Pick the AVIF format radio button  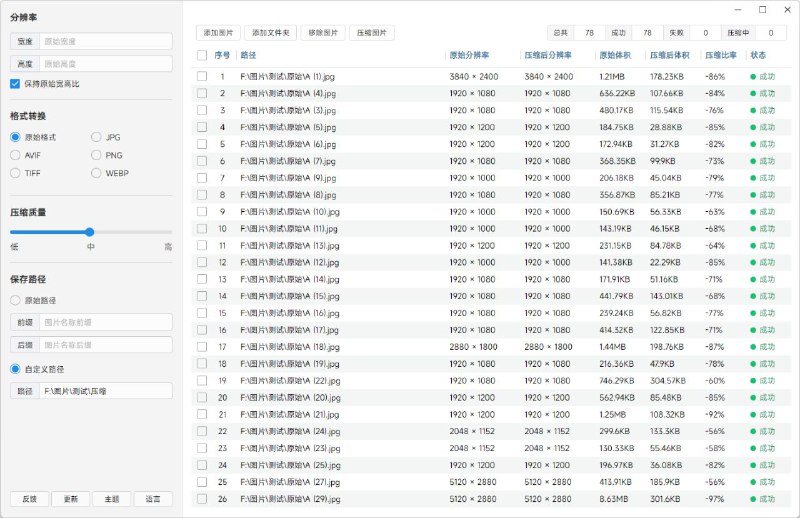click(x=16, y=155)
